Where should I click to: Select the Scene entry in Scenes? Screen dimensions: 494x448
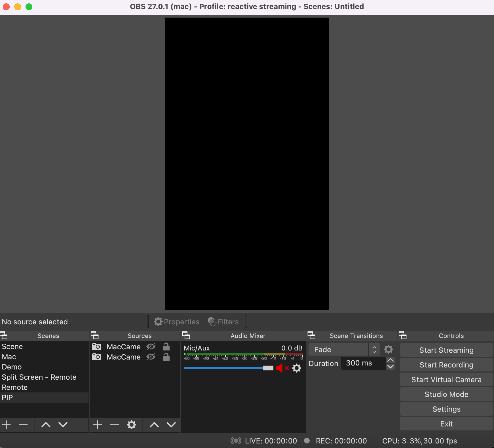click(44, 346)
